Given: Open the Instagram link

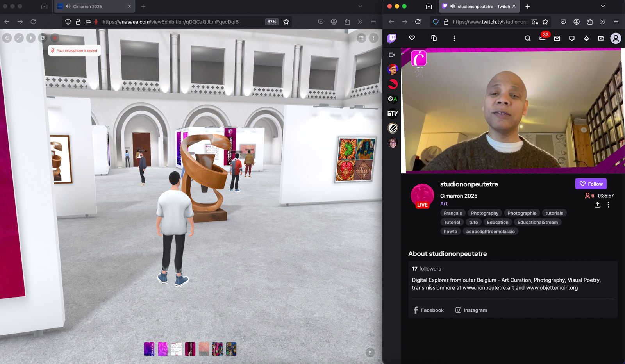Looking at the screenshot, I should click(x=471, y=310).
